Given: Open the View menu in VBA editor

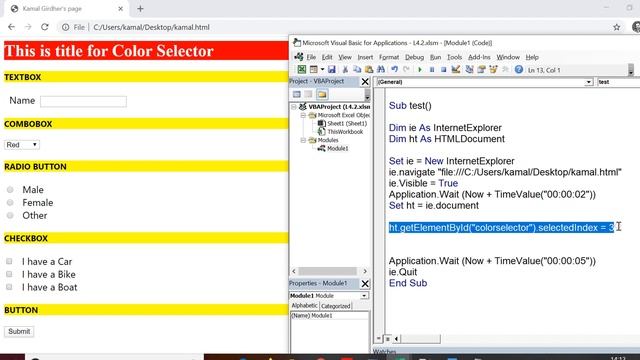Looking at the screenshot, I should point(344,57).
